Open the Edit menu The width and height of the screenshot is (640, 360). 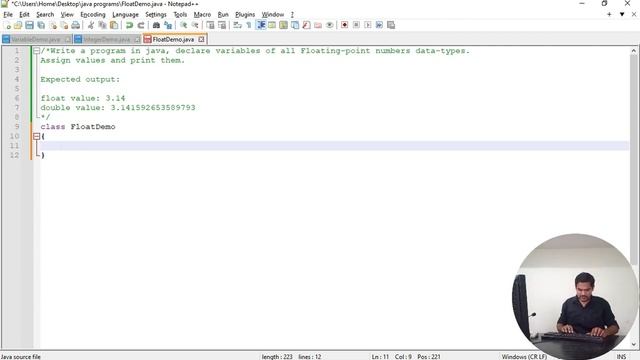pyautogui.click(x=24, y=14)
